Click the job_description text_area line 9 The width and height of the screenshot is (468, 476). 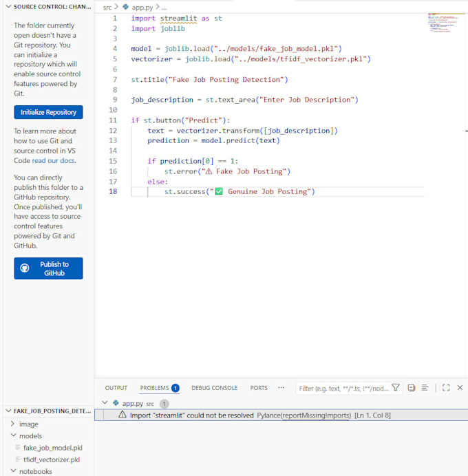(x=244, y=100)
